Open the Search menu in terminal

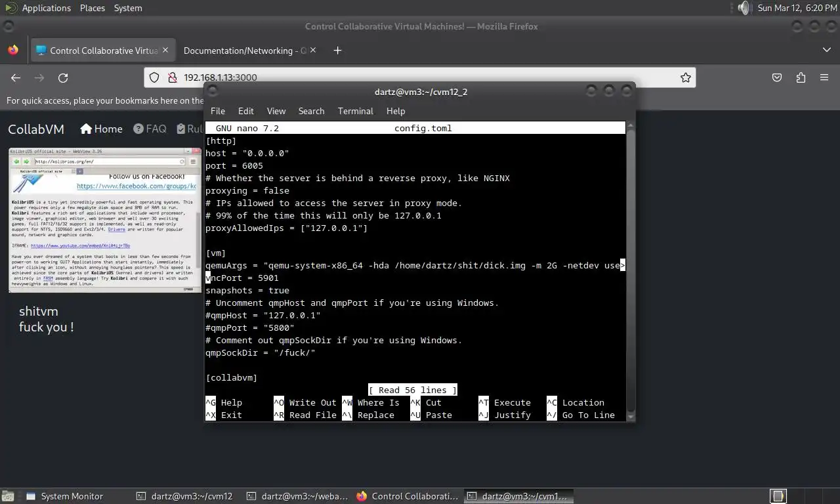tap(311, 111)
